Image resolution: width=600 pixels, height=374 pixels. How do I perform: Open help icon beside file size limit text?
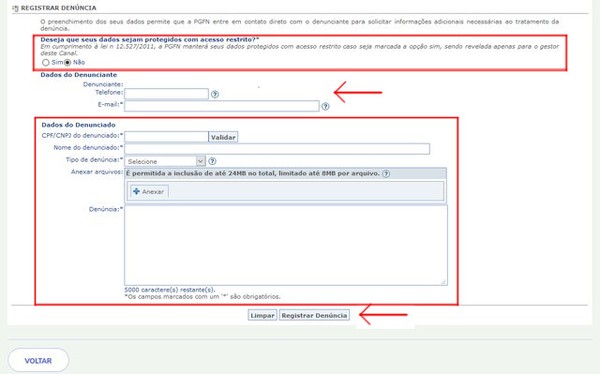[x=386, y=174]
